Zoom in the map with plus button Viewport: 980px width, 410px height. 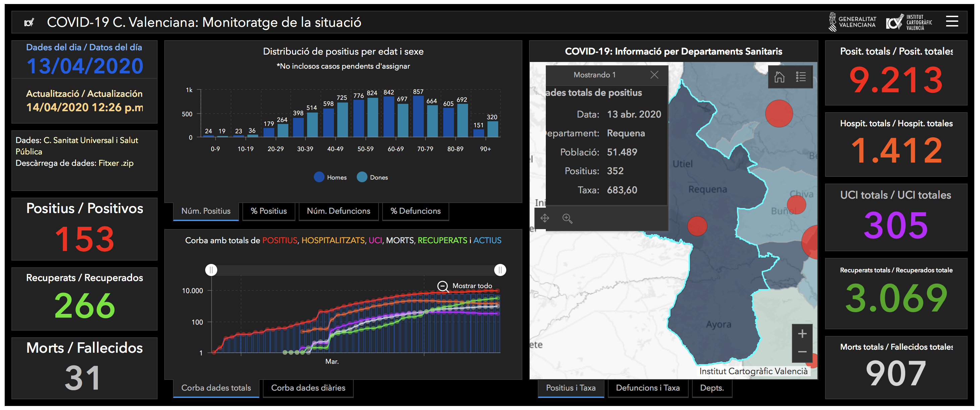tap(802, 334)
